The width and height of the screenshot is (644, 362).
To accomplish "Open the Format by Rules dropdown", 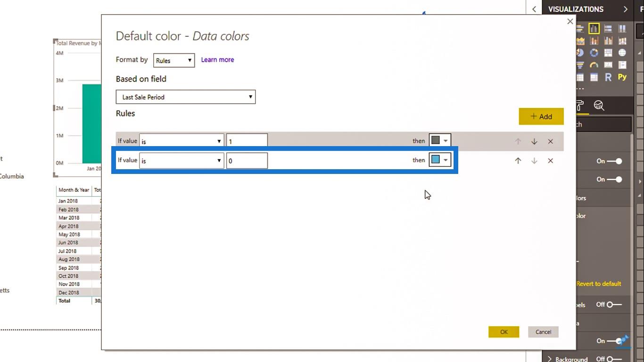I will (174, 60).
